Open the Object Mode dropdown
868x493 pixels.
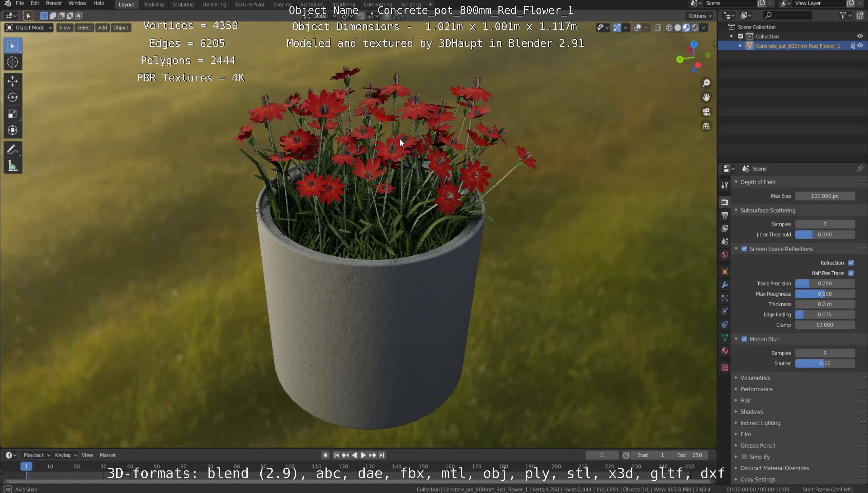(x=29, y=28)
